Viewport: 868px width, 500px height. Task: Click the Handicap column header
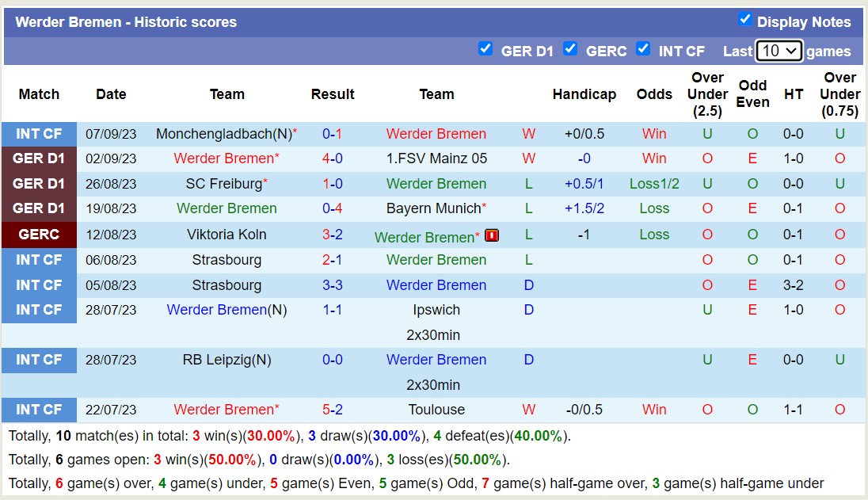584,94
